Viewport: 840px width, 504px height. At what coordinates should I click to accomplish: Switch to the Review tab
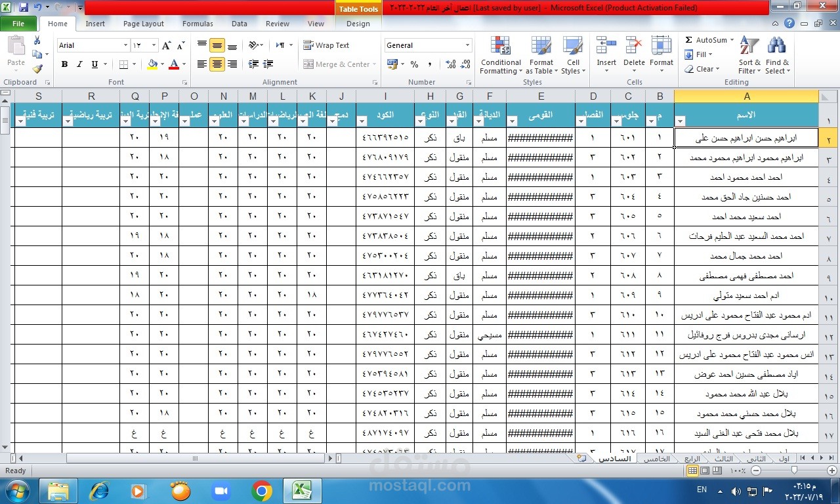pyautogui.click(x=278, y=24)
